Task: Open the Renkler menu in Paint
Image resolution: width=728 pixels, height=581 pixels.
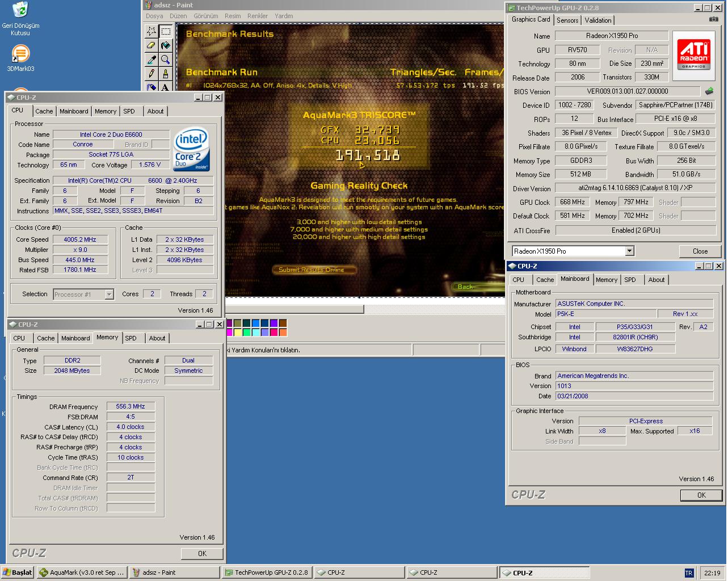Action: coord(258,16)
